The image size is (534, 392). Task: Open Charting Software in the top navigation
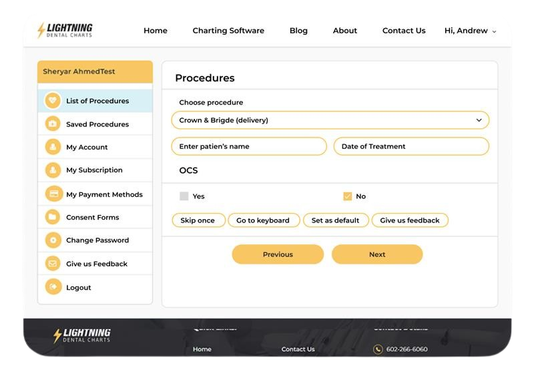coord(228,31)
